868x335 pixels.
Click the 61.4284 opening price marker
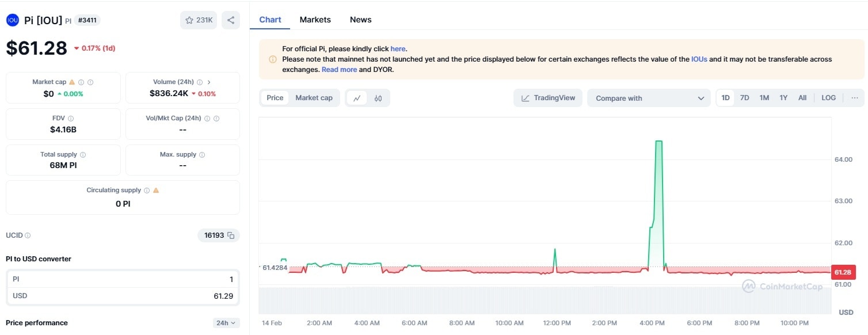(274, 268)
